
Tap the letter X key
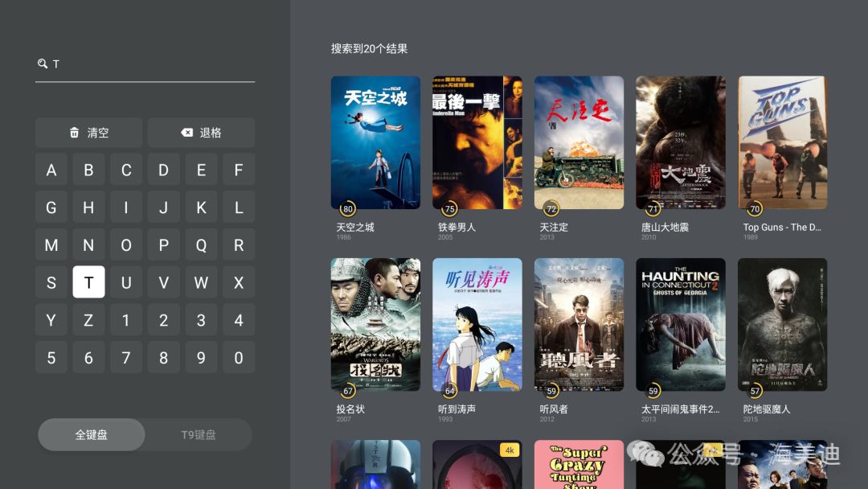(239, 282)
